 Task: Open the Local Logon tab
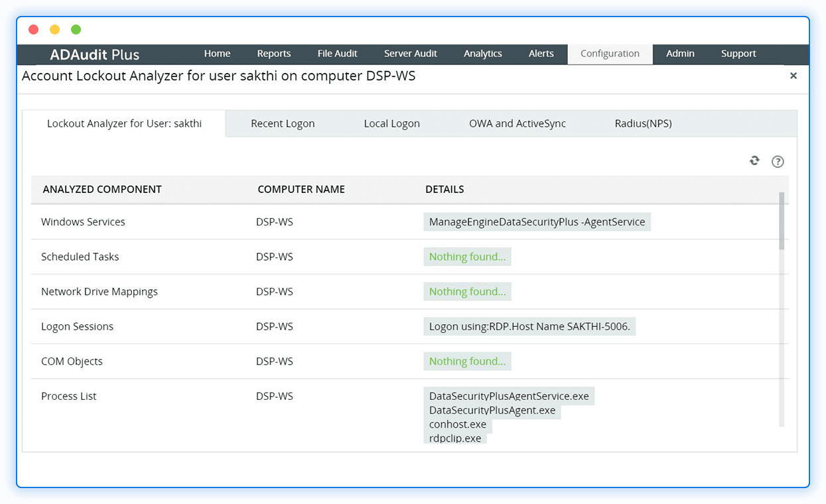(x=391, y=123)
